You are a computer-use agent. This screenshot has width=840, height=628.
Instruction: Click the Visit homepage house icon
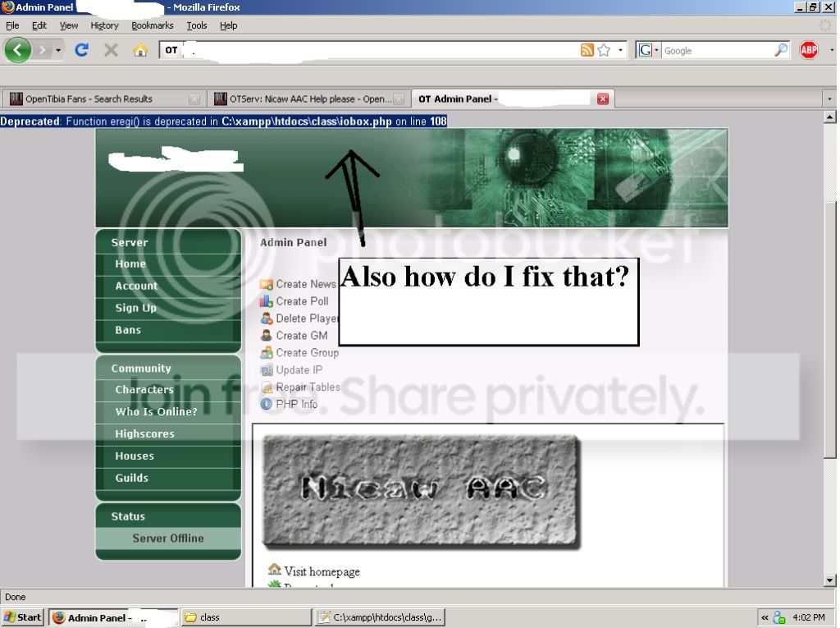[x=274, y=569]
